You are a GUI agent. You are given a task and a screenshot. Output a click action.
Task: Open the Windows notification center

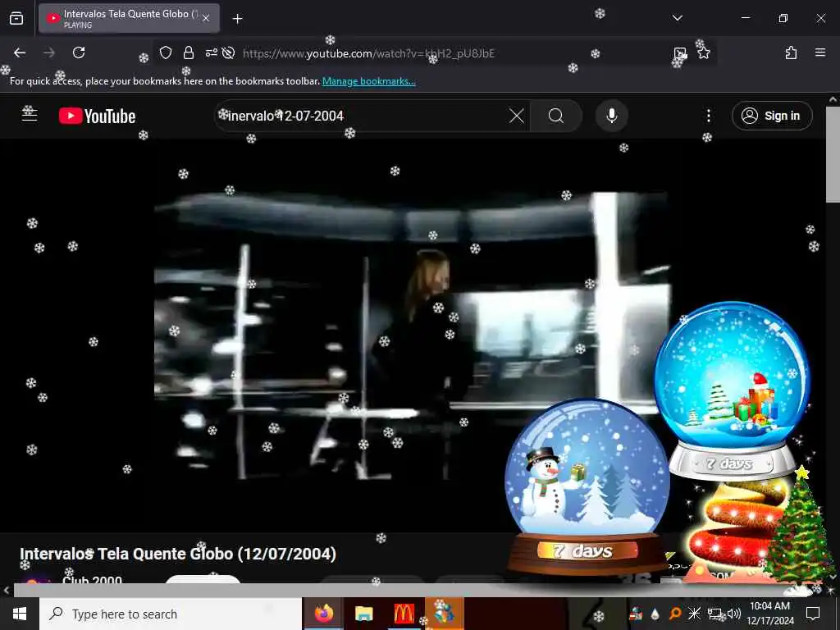[x=813, y=614]
